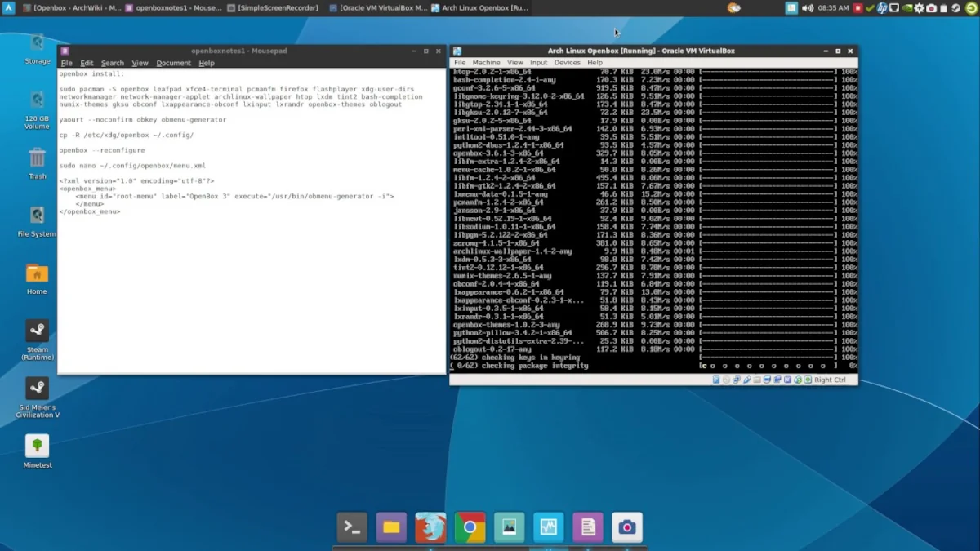Click the hard disk icon in VirtualBox status bar
This screenshot has width=980, height=551.
click(716, 380)
